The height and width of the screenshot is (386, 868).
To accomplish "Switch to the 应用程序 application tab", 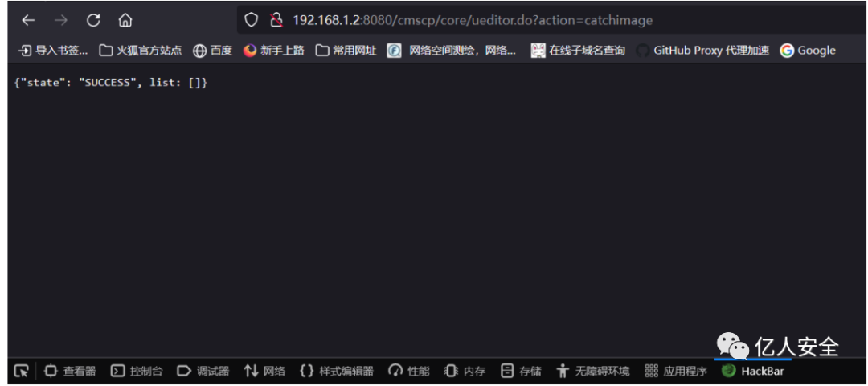I will pos(676,371).
